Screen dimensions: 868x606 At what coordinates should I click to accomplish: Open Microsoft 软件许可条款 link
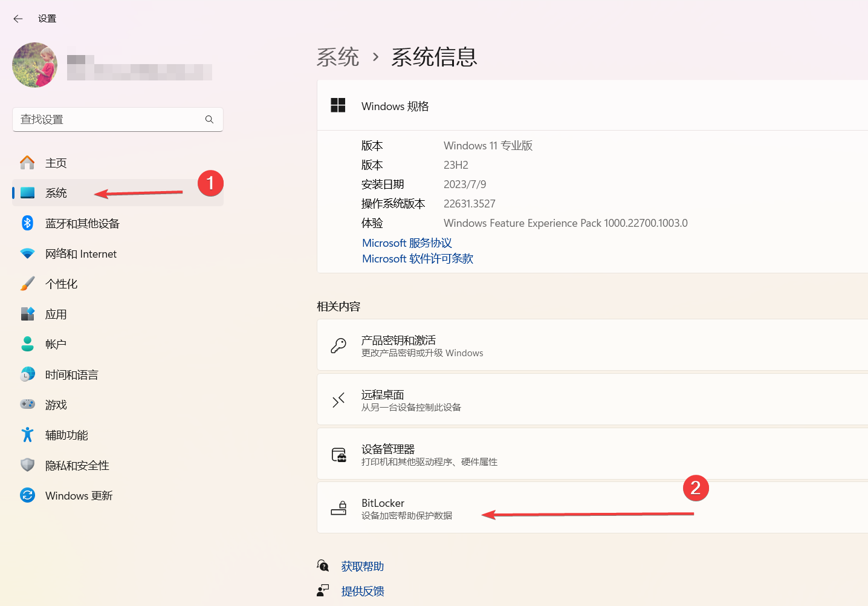coord(418,259)
